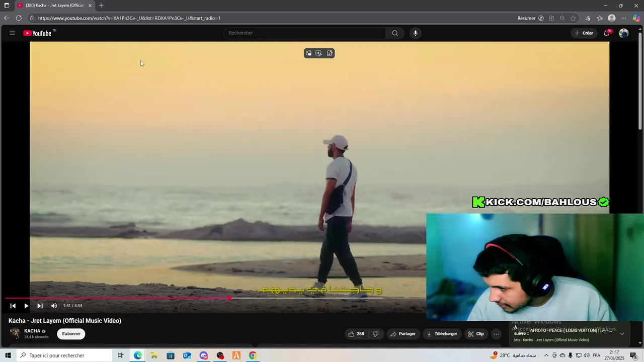Click Résumer in the address bar
644x362 pixels.
[x=526, y=18]
